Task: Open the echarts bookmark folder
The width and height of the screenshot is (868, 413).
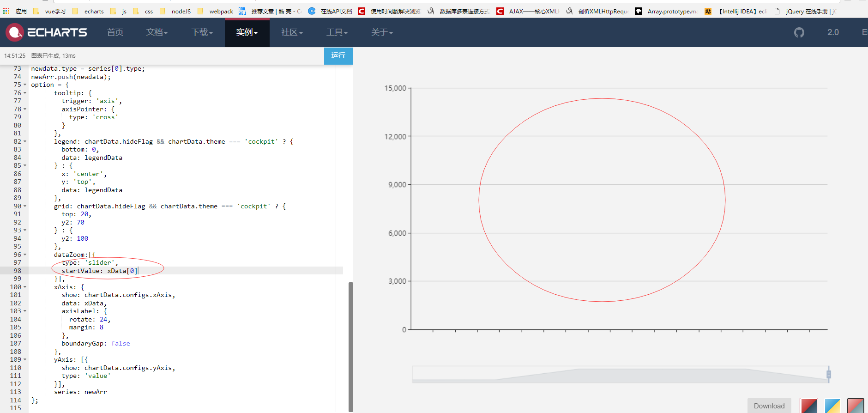Action: coord(89,11)
